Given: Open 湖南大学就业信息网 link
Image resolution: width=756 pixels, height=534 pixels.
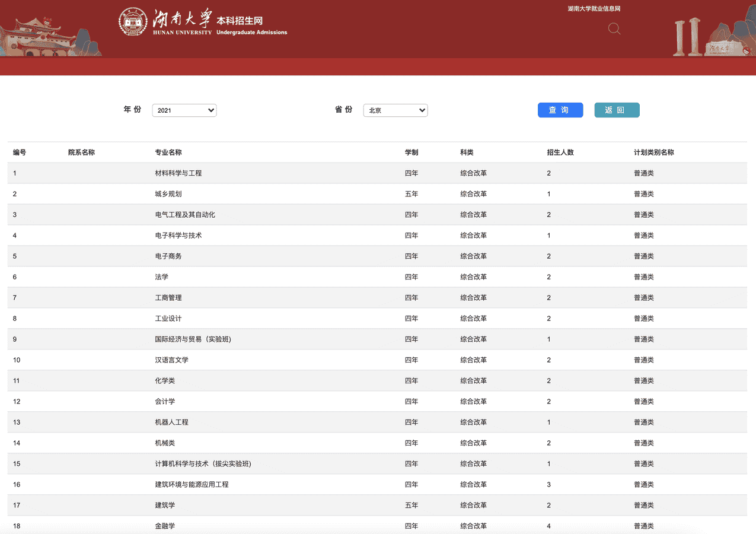Looking at the screenshot, I should (x=594, y=9).
